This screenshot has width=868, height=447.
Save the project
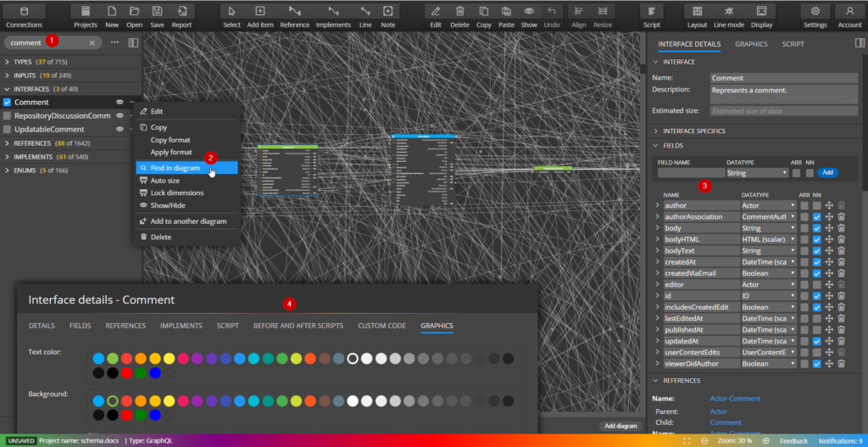point(157,17)
